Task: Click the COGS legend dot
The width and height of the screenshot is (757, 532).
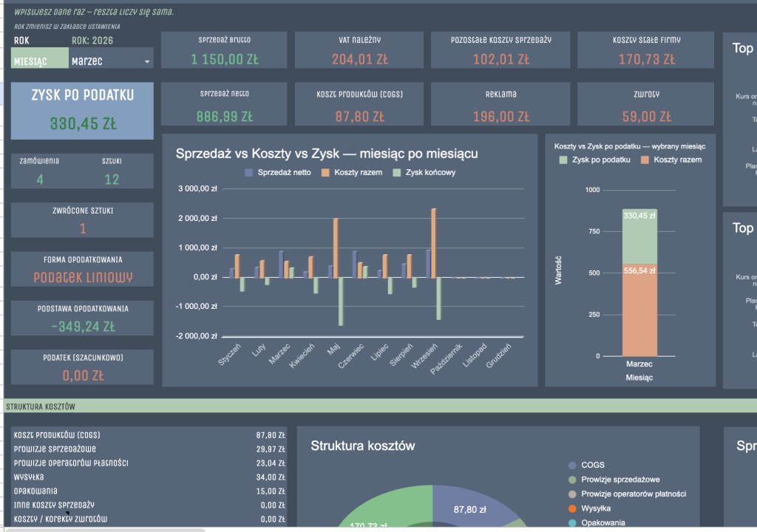Action: click(572, 465)
